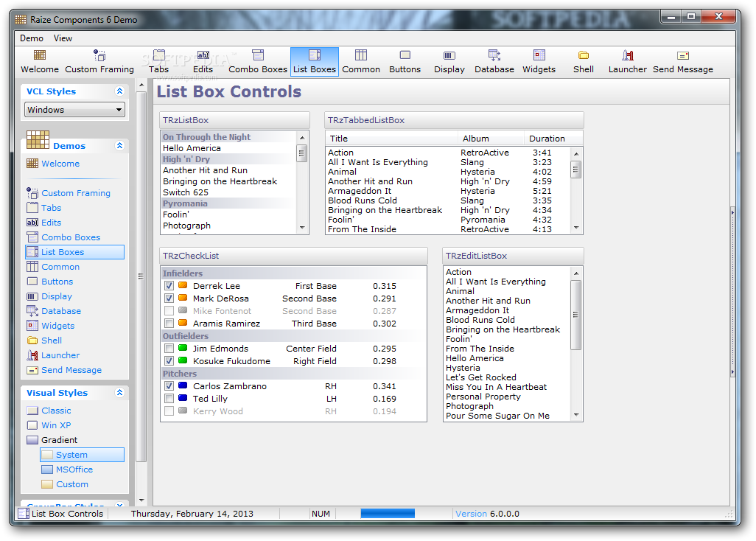756x541 pixels.
Task: Select Hello America in TRzListBox
Action: tap(228, 148)
